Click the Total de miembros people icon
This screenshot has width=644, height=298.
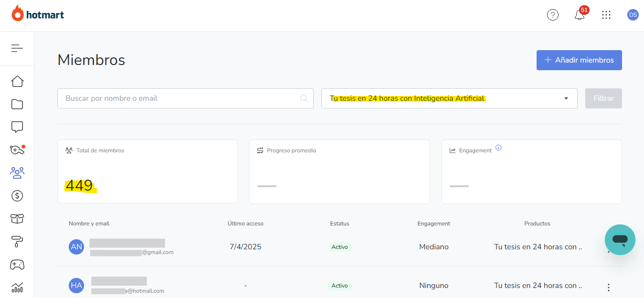click(x=69, y=150)
